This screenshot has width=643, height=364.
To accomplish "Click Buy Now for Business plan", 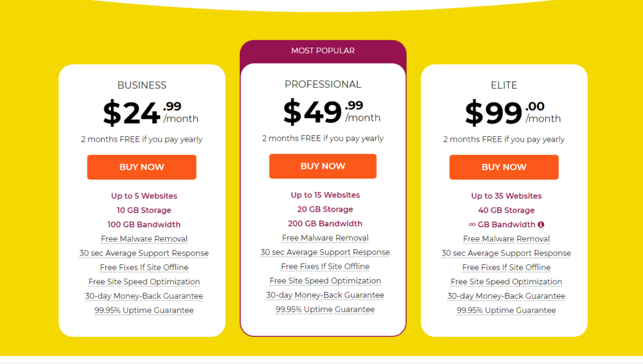I will coord(141,167).
